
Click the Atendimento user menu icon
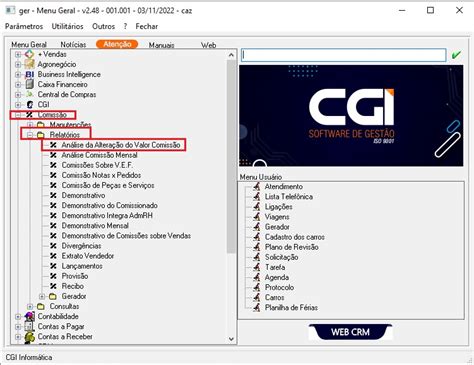click(x=257, y=187)
